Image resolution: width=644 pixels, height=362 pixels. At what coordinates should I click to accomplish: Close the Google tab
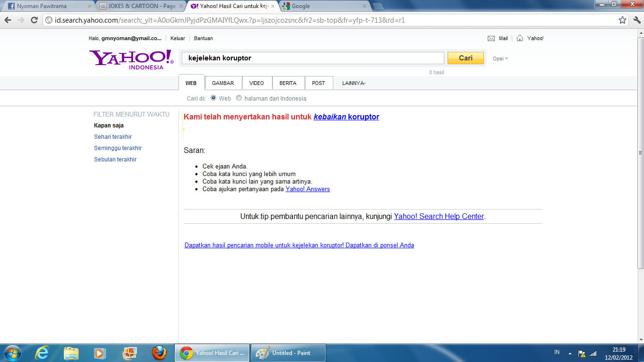pos(364,7)
